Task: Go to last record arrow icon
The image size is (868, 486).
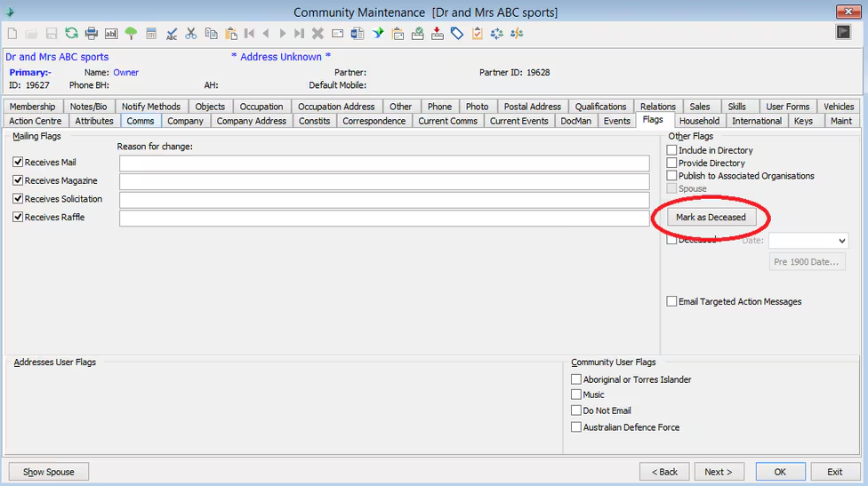Action: pyautogui.click(x=300, y=34)
